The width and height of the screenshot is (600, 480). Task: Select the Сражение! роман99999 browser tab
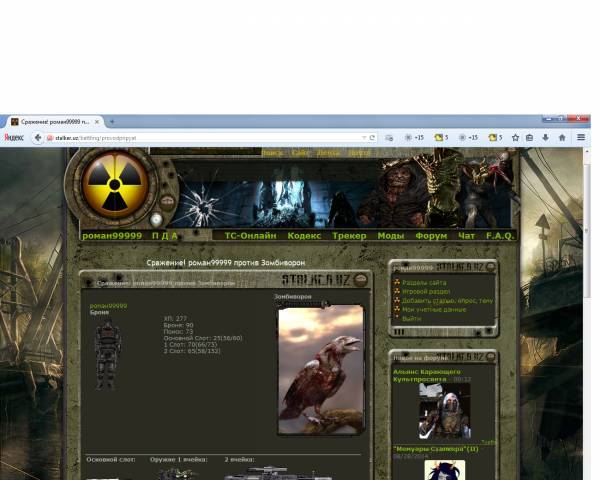pos(54,122)
